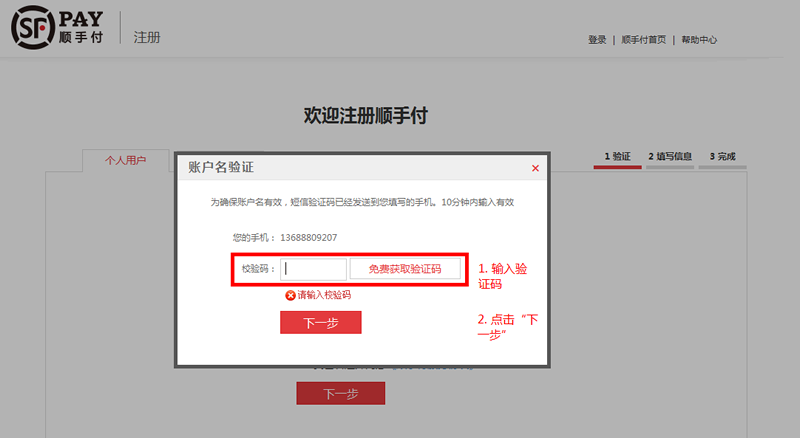Image resolution: width=800 pixels, height=438 pixels.
Task: Click the 请输入校验码 error message
Action: coord(324,295)
